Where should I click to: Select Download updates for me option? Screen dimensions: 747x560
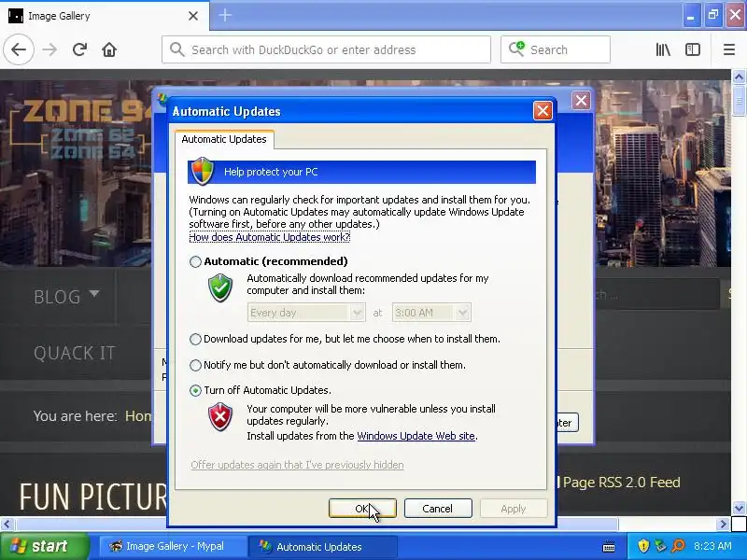click(195, 339)
